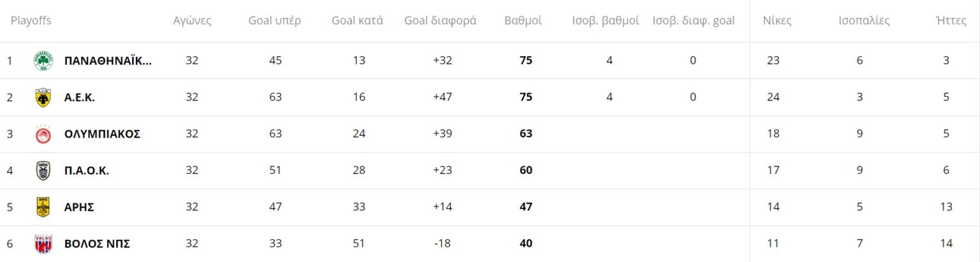This screenshot has width=980, height=262.
Task: Sort by the Νίκες column header
Action: click(x=777, y=20)
